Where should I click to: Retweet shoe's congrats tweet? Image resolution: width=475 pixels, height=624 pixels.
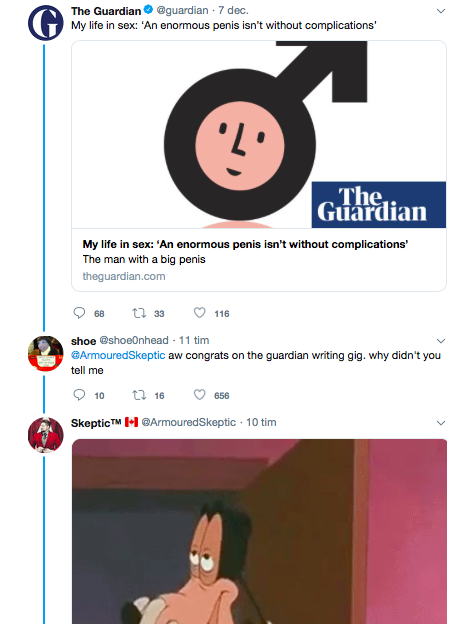click(x=139, y=395)
